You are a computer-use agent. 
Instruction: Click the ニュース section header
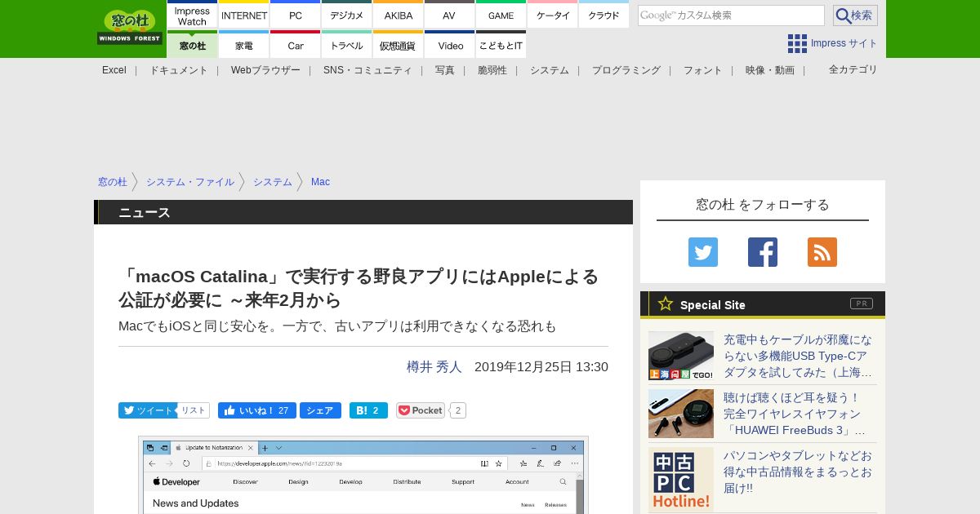click(363, 212)
